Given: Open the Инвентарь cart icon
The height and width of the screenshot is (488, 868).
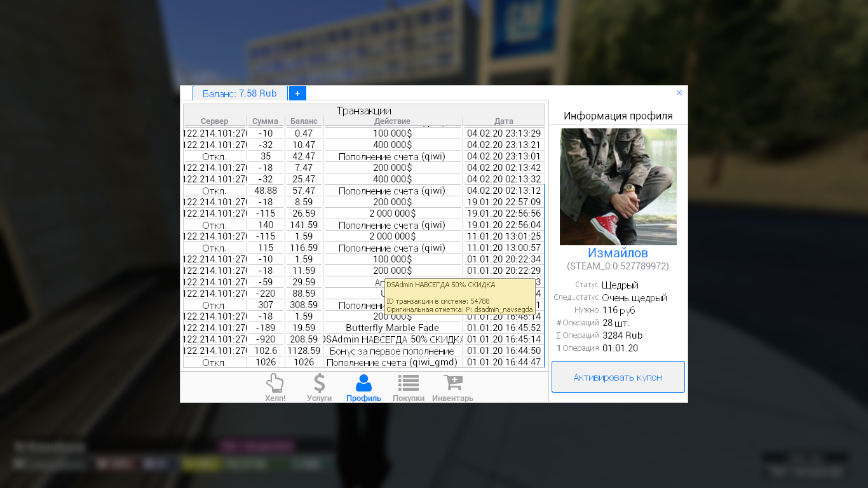Looking at the screenshot, I should click(453, 383).
